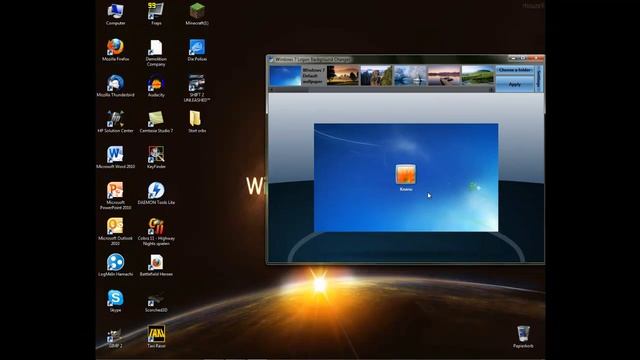Screen dimensions: 640x360
Task: Launch Skype from the desktop
Action: pyautogui.click(x=116, y=301)
